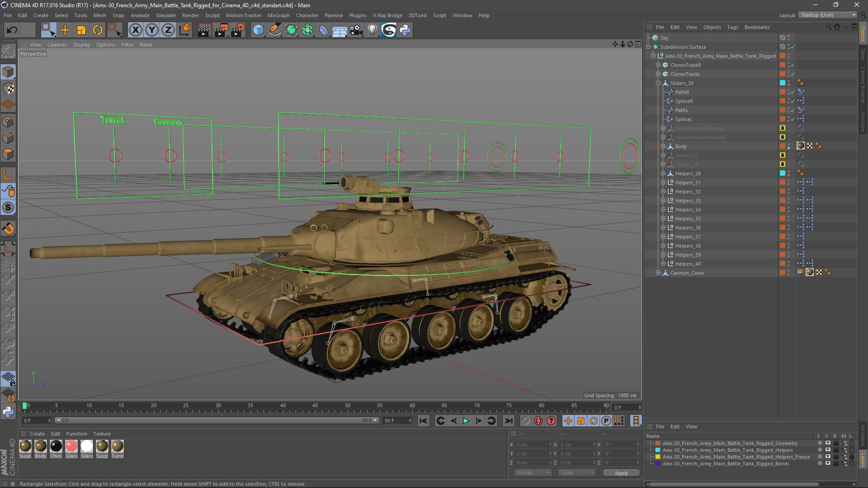Add a Camera object

point(356,30)
